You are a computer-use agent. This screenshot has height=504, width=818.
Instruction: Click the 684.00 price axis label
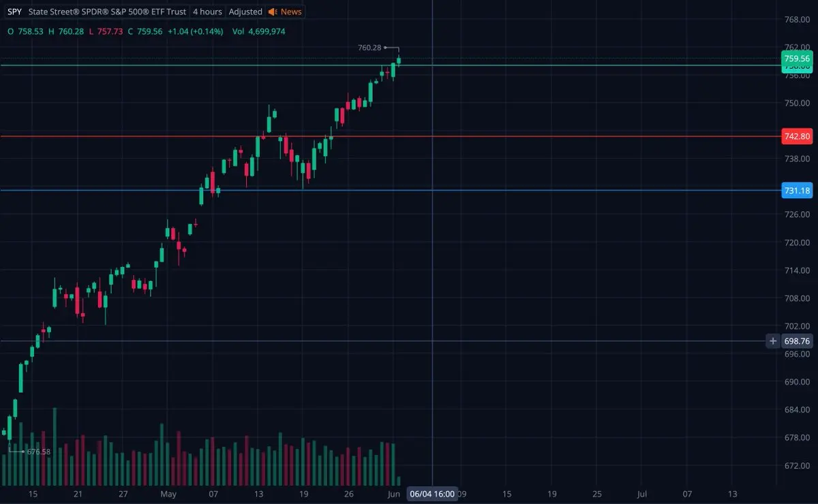796,410
